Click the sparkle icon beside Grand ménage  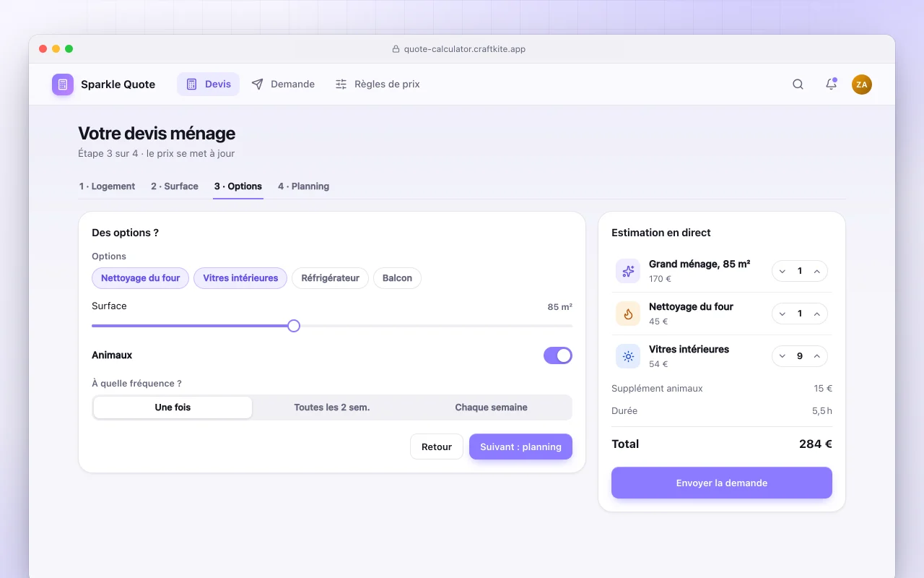628,271
